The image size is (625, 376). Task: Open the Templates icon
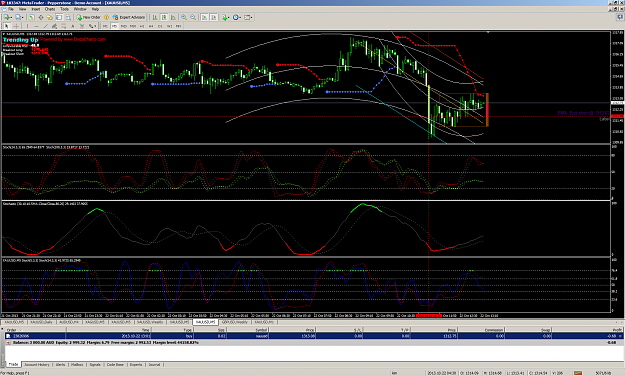point(247,17)
